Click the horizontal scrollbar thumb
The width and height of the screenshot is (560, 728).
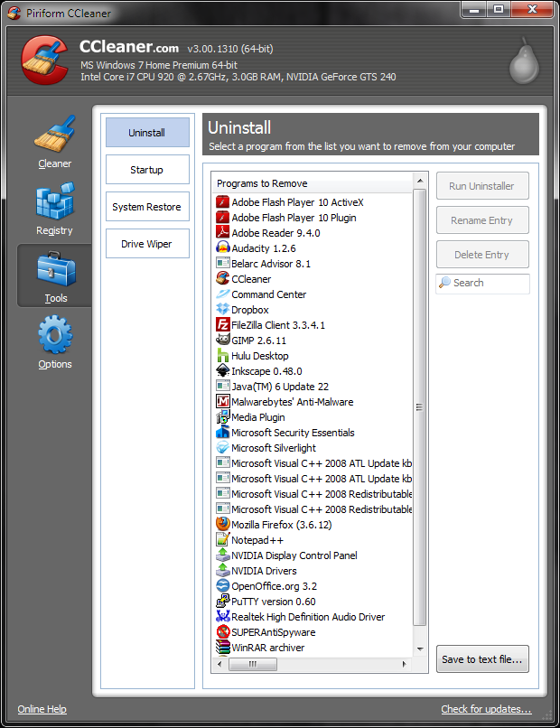pyautogui.click(x=253, y=664)
